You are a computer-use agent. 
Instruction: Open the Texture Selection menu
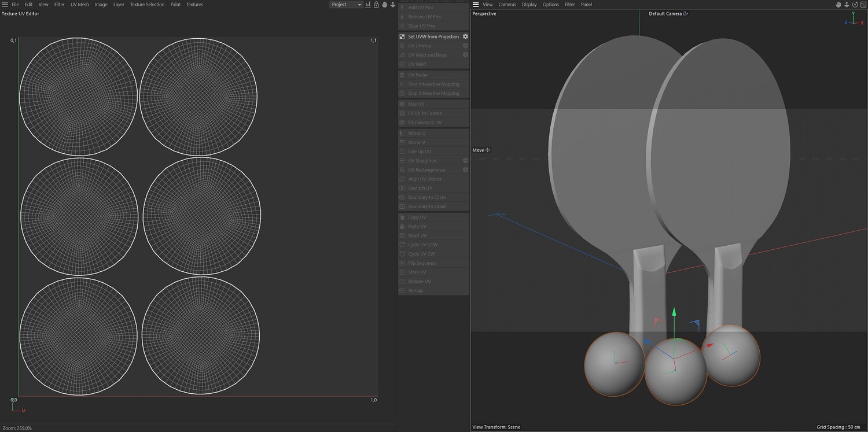click(147, 5)
